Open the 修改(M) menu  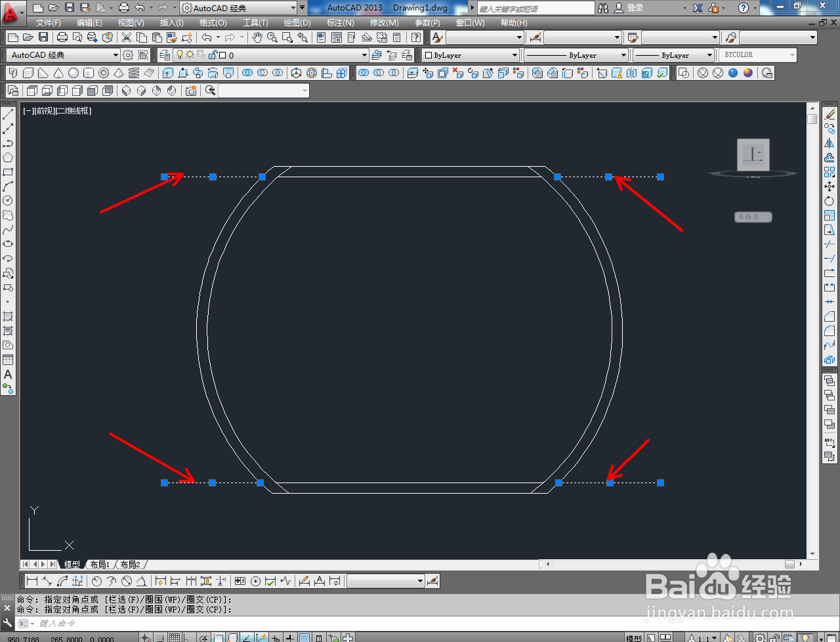384,22
